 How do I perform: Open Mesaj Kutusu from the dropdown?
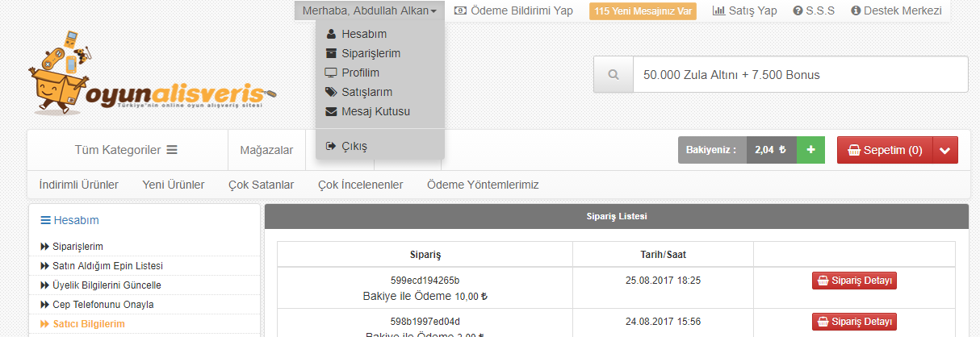click(367, 111)
